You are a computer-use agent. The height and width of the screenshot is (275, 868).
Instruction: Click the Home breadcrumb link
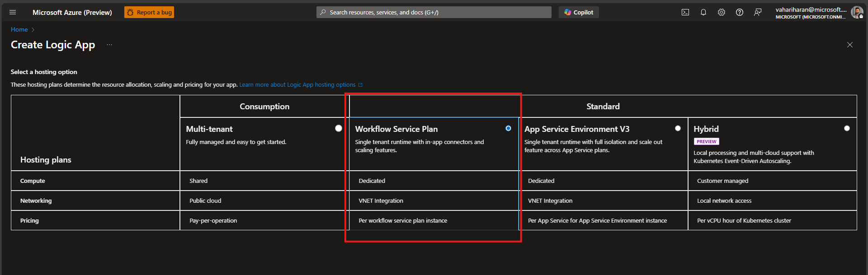[x=19, y=29]
